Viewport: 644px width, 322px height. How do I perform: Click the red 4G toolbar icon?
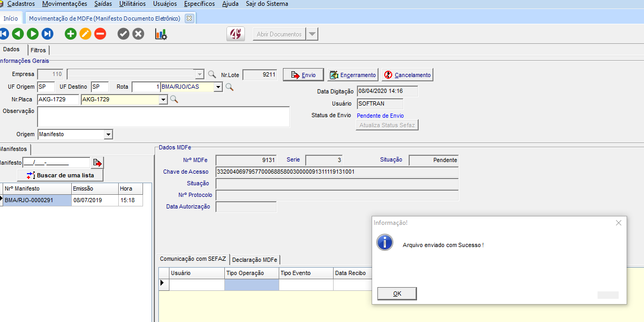coord(236,34)
